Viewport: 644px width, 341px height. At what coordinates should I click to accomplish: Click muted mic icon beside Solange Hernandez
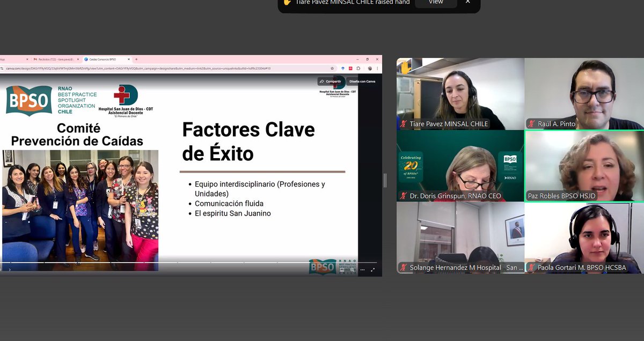tap(403, 268)
